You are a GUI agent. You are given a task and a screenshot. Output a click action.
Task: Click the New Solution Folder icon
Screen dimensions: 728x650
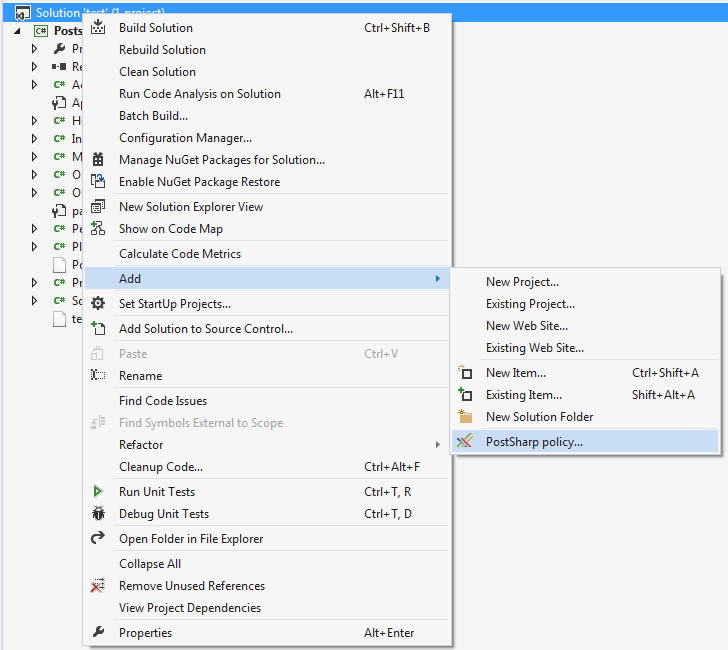point(464,417)
